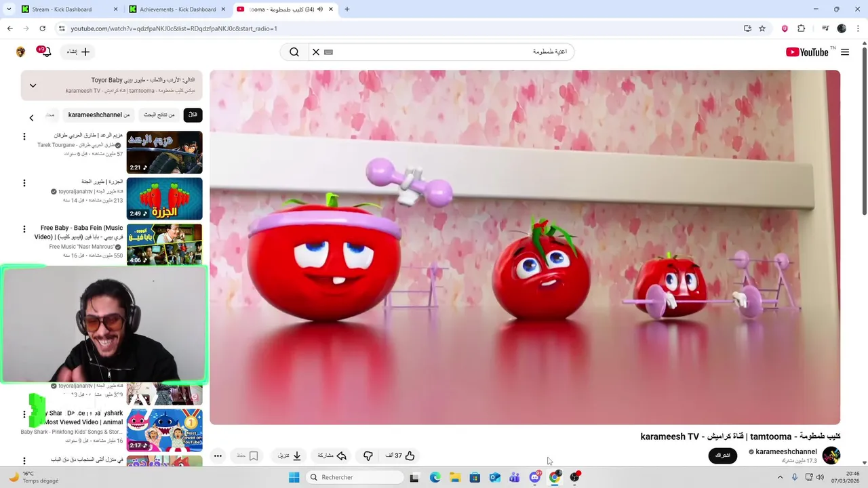Open Chrome profile avatar
Screen dimensions: 868x488
(842, 28)
